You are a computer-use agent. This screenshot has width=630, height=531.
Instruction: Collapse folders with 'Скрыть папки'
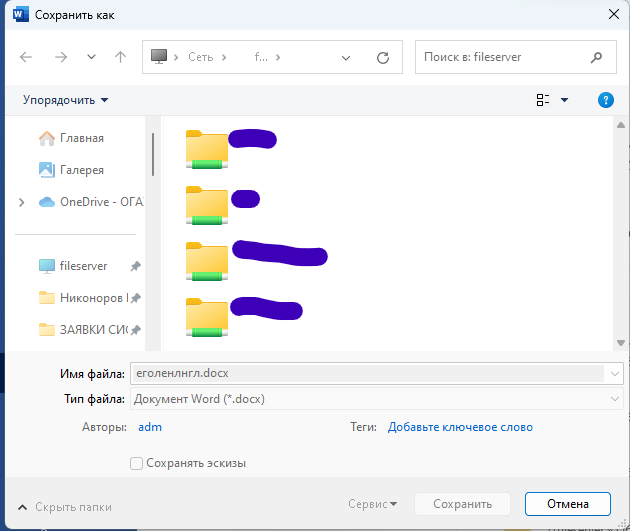65,507
